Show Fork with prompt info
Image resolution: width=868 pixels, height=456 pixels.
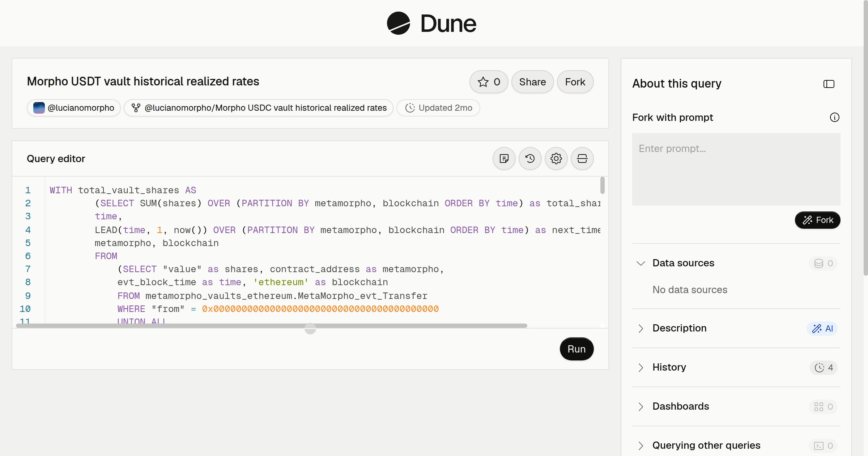click(x=835, y=117)
